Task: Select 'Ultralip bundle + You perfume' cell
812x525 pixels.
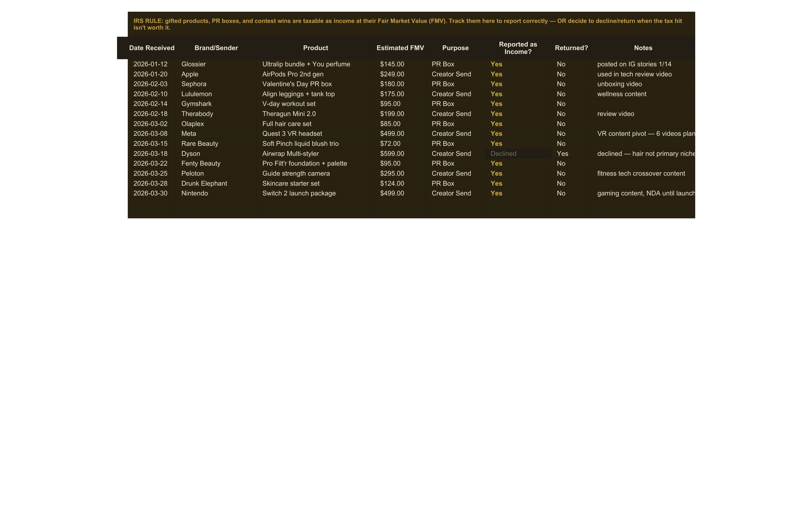Action: pyautogui.click(x=315, y=64)
